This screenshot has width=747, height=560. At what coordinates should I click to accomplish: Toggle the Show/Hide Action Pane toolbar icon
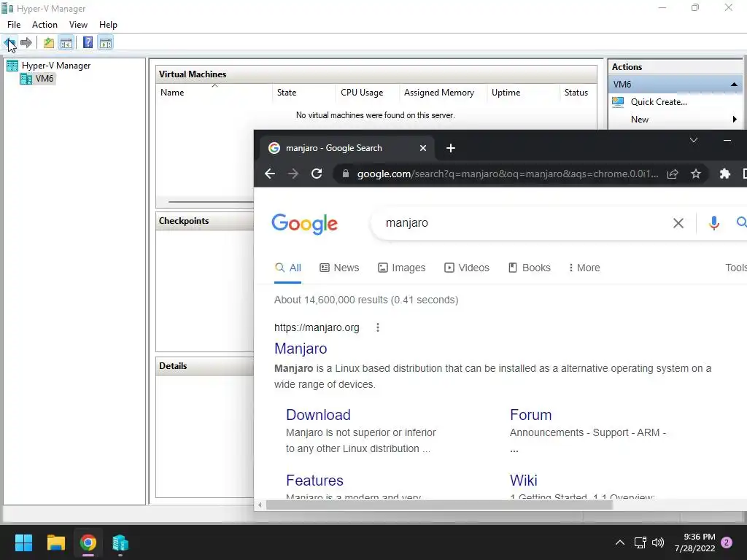[106, 43]
